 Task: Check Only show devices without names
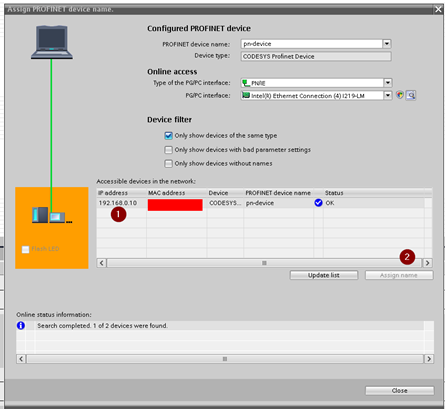point(168,163)
